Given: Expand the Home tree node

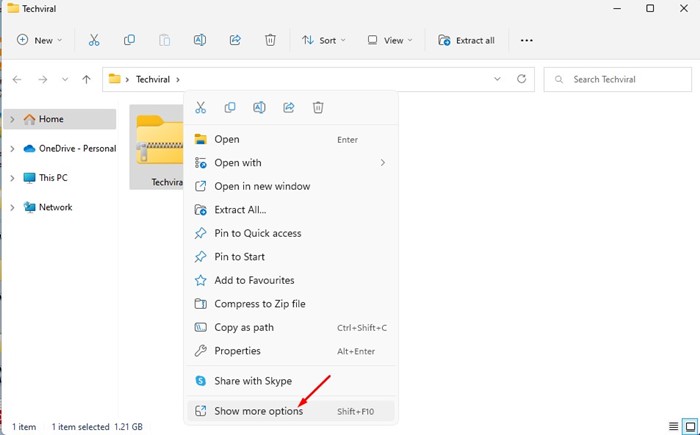Looking at the screenshot, I should click(12, 119).
